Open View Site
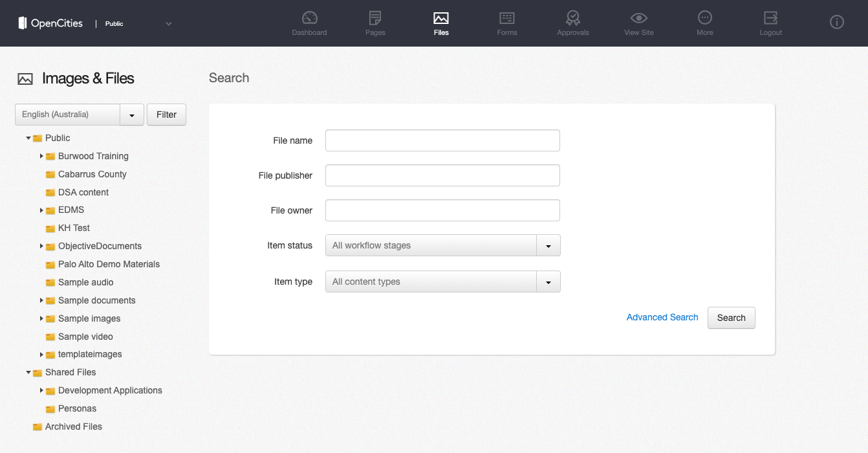The width and height of the screenshot is (868, 453). [x=638, y=22]
